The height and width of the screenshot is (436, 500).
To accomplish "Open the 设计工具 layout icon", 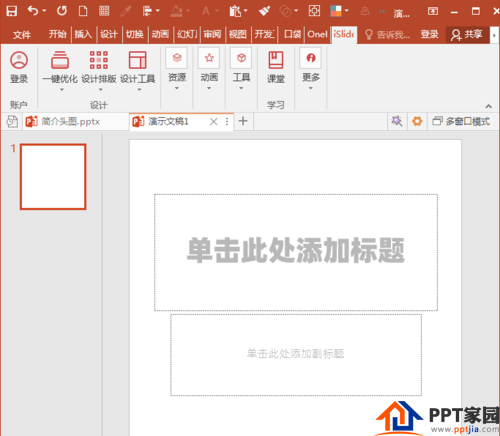I will tap(138, 60).
